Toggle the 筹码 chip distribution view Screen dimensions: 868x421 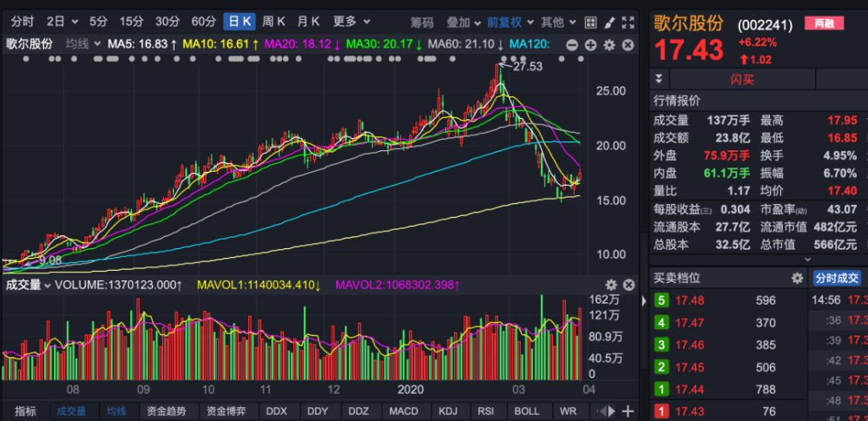pos(422,22)
